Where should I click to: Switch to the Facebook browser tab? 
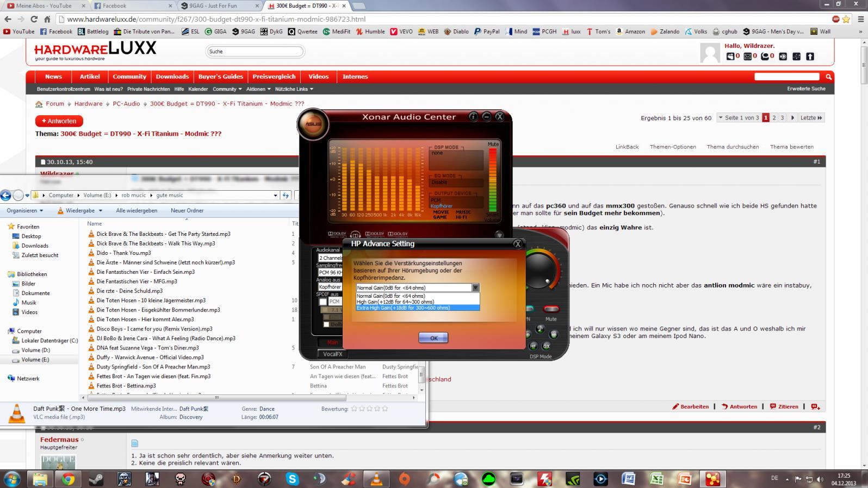click(x=133, y=5)
